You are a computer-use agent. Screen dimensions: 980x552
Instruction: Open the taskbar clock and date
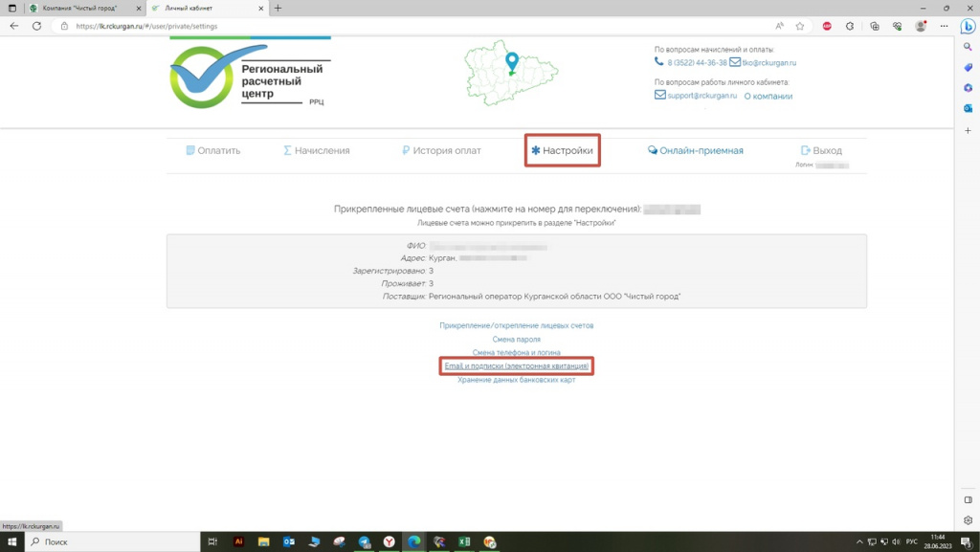(938, 542)
